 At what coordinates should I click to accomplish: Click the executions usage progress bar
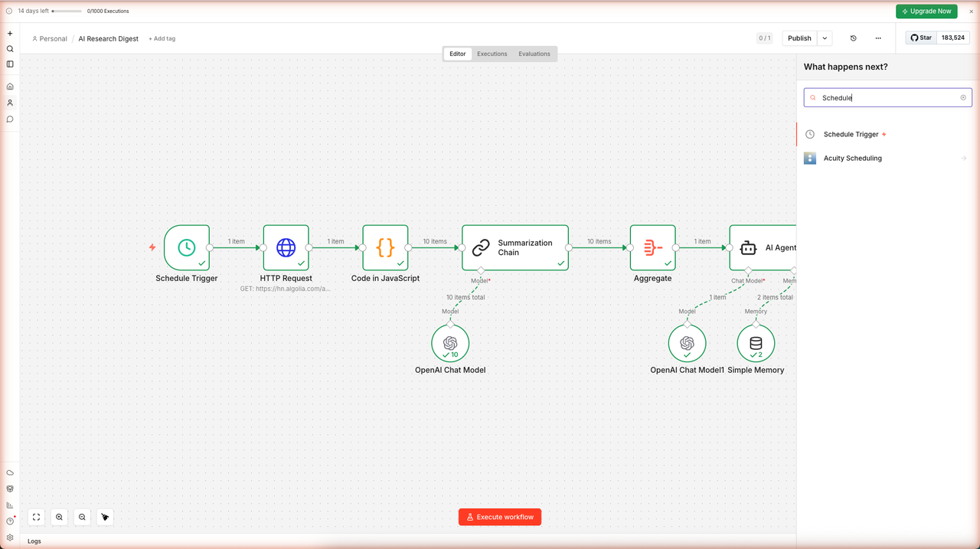(67, 11)
